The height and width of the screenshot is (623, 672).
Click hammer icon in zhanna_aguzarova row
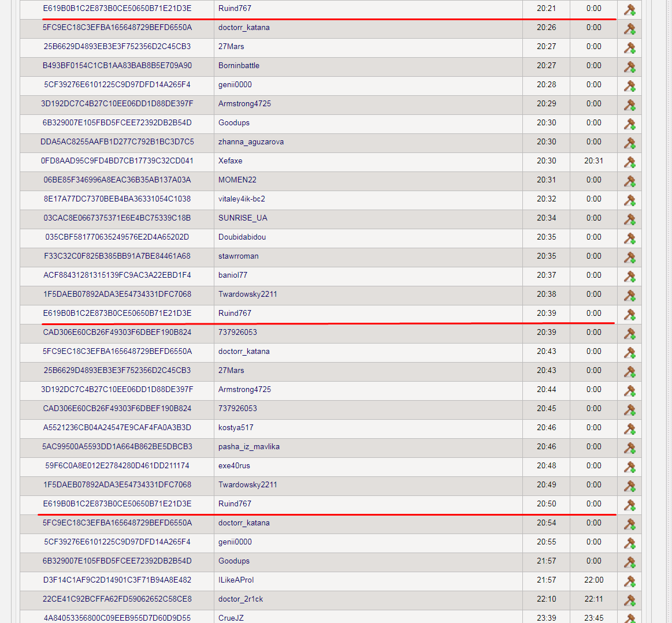point(629,143)
